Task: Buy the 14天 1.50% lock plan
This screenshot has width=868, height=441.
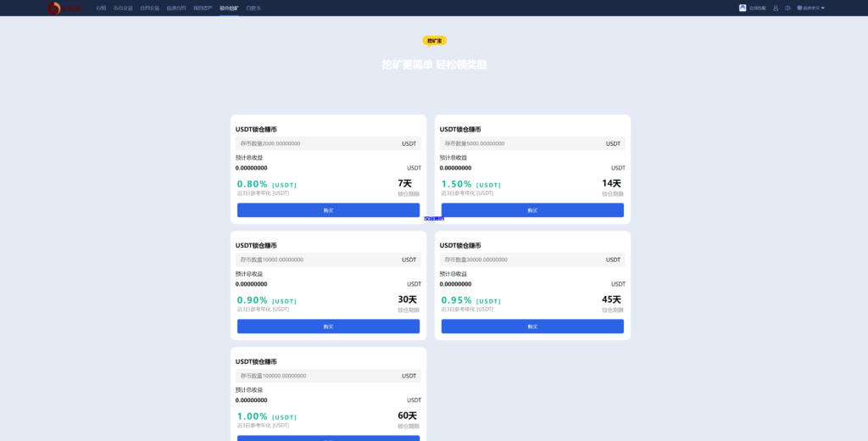Action: coord(532,210)
